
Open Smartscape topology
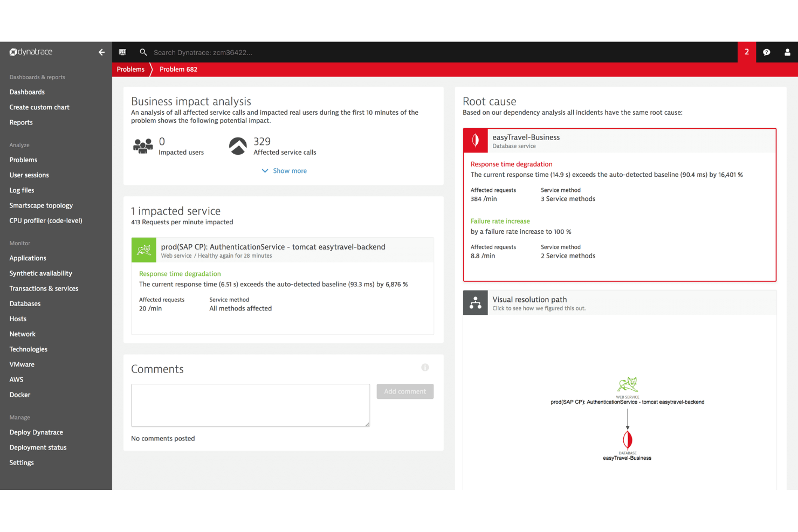click(41, 205)
